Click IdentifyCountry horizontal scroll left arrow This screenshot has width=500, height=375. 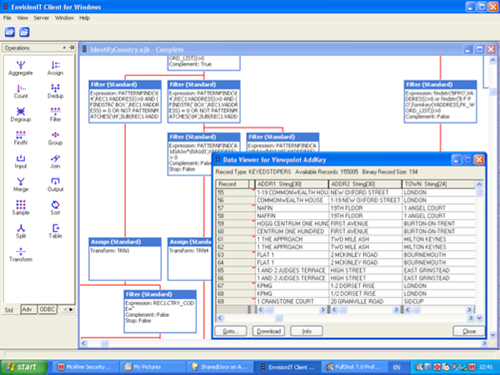84,343
